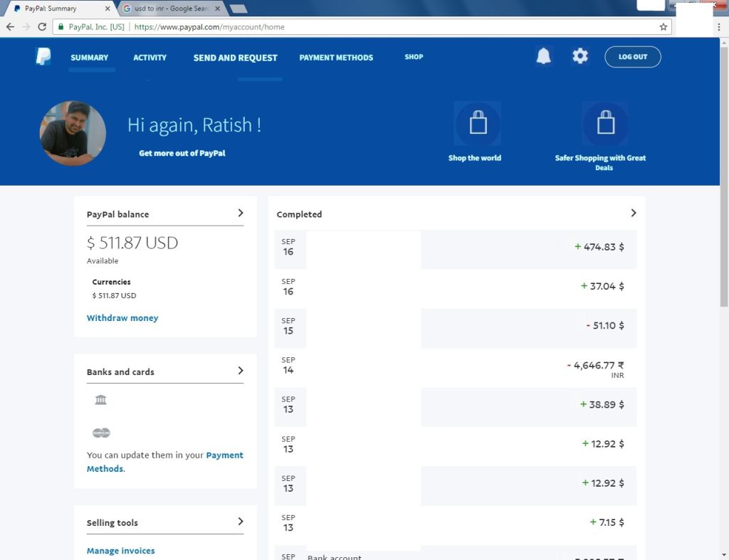The image size is (729, 560).
Task: Click the Log Out button
Action: (x=633, y=57)
